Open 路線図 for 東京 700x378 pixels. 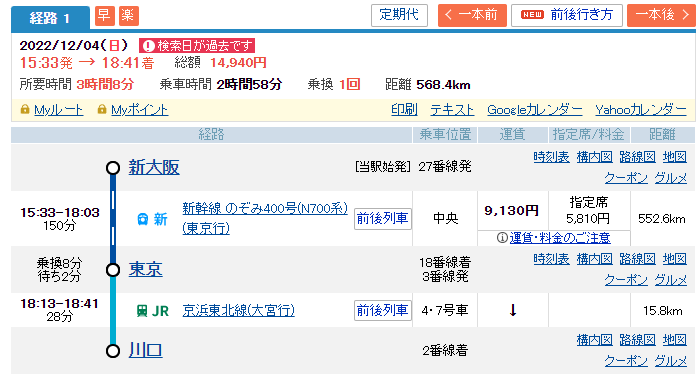[638, 259]
